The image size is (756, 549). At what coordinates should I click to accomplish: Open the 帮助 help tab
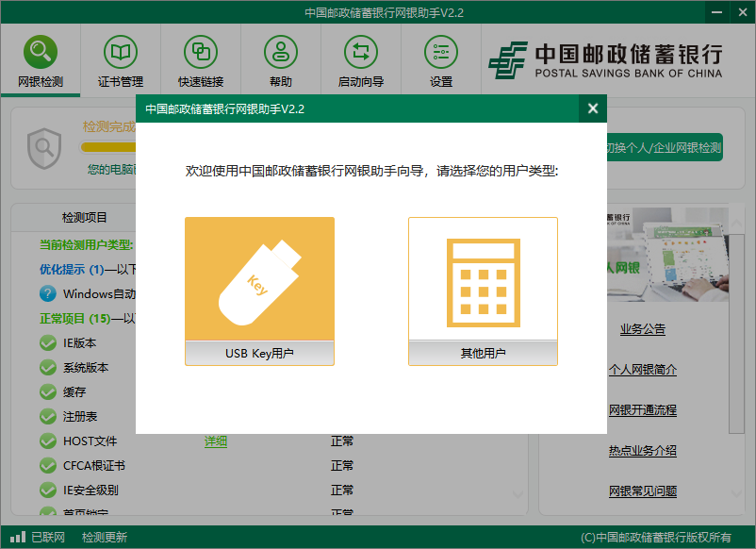281,60
